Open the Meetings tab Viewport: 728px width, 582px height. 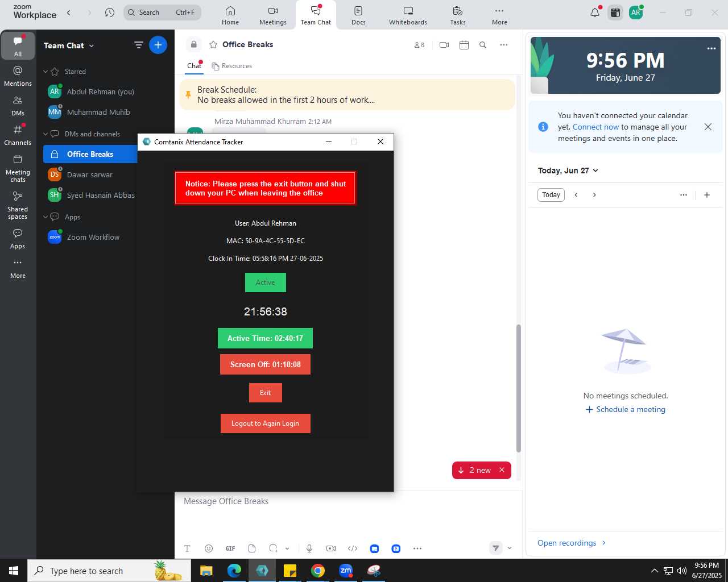click(273, 15)
